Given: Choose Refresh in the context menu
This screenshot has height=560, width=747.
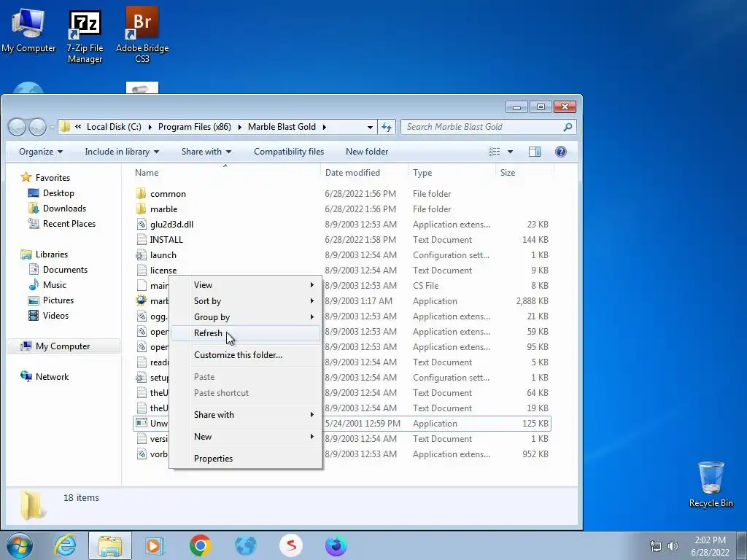Looking at the screenshot, I should click(245, 332).
